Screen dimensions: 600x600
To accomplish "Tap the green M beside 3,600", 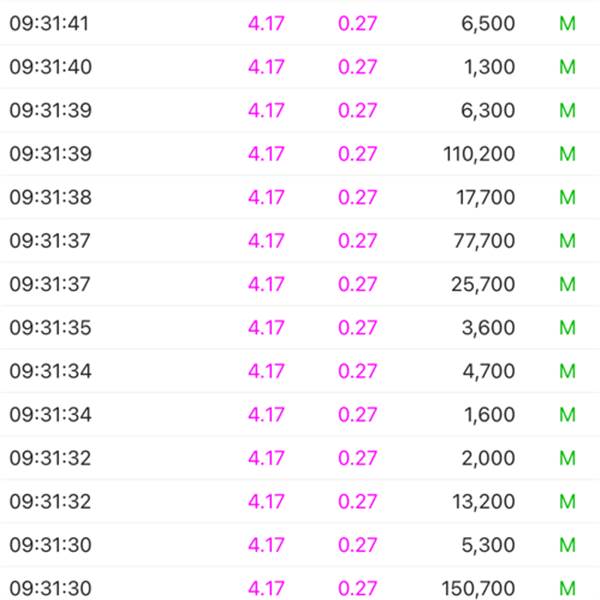I will (567, 328).
